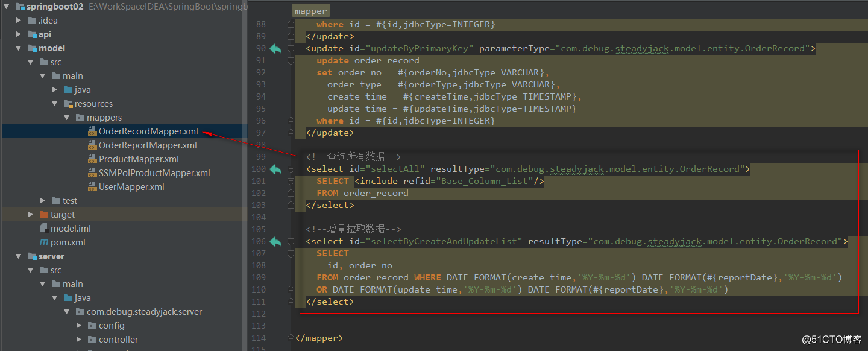The image size is (868, 351).
Task: Click the api module folder icon
Action: click(x=32, y=34)
